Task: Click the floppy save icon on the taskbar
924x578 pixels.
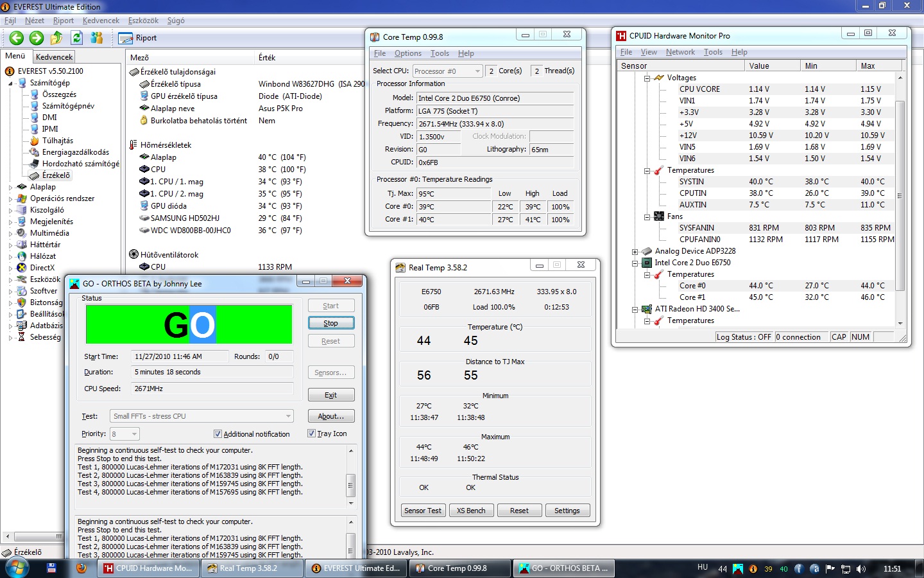Action: pyautogui.click(x=52, y=568)
